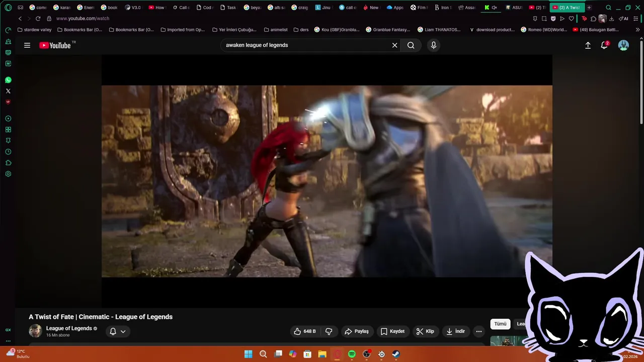Select the Tümü filter chip

(x=500, y=324)
